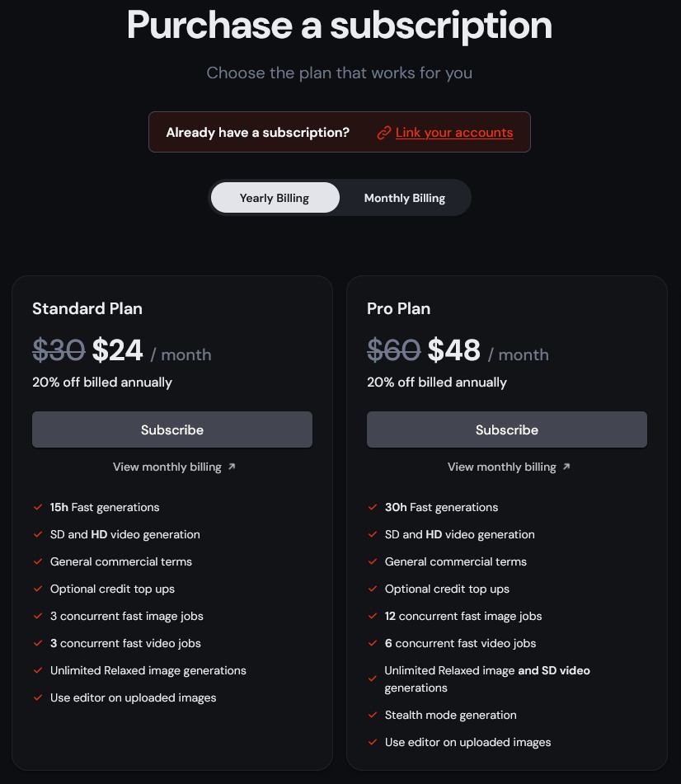Viewport: 681px width, 784px height.
Task: Click the $48 Pro Plan price
Action: pyautogui.click(x=454, y=351)
